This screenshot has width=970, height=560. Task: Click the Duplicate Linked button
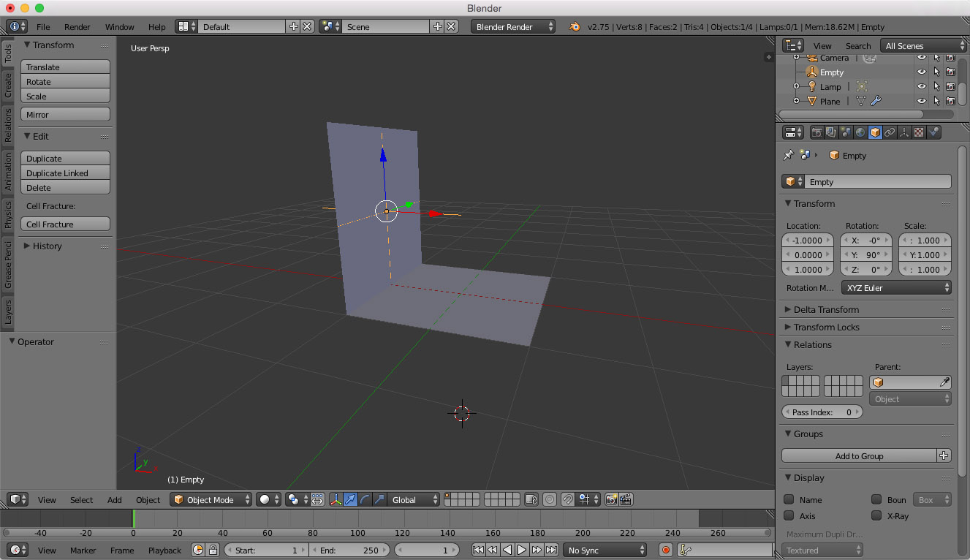click(65, 173)
